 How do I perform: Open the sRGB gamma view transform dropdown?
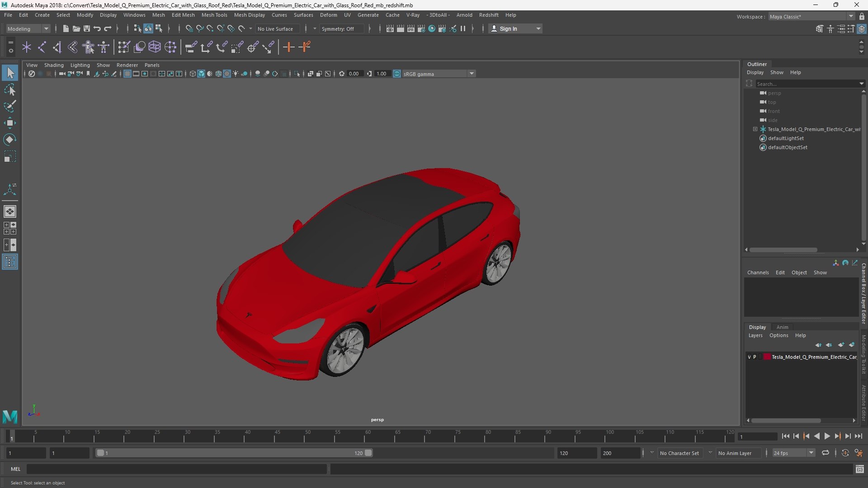coord(439,74)
